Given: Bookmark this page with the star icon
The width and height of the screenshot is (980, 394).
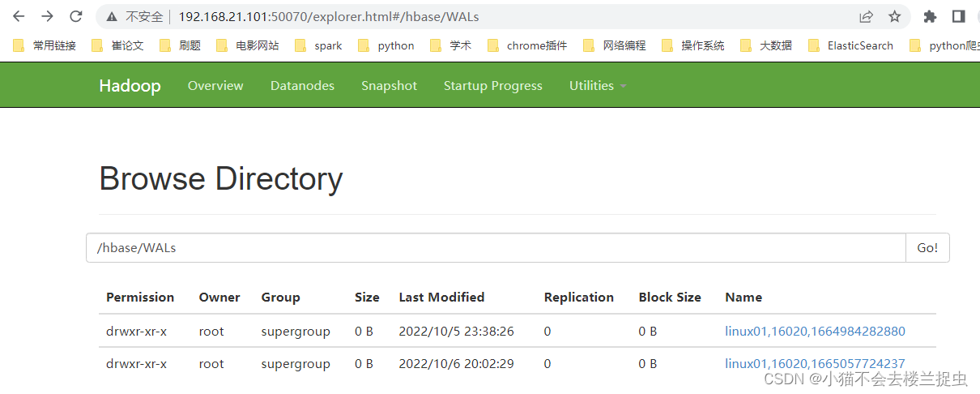Looking at the screenshot, I should (x=894, y=16).
